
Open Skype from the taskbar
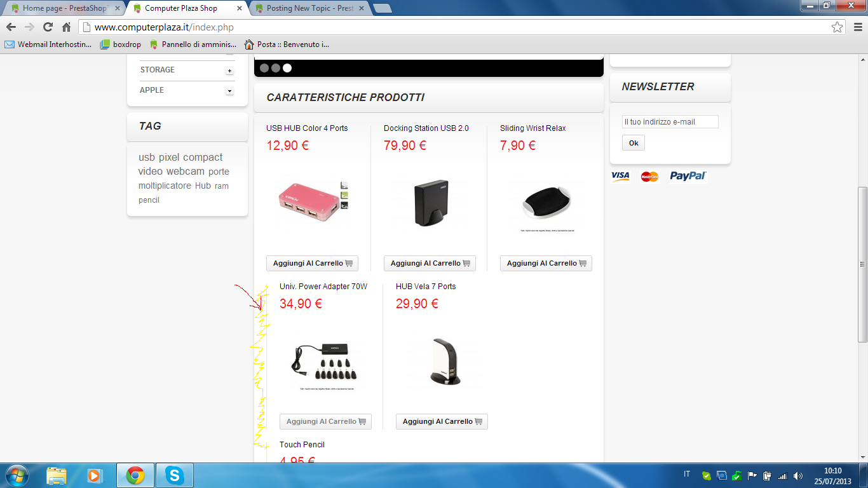coord(175,475)
